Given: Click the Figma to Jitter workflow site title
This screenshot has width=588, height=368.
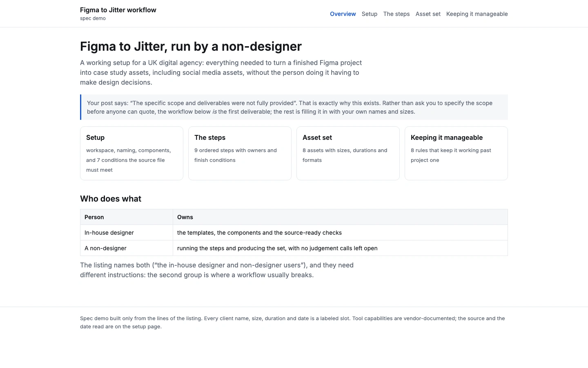Looking at the screenshot, I should click(x=118, y=10).
